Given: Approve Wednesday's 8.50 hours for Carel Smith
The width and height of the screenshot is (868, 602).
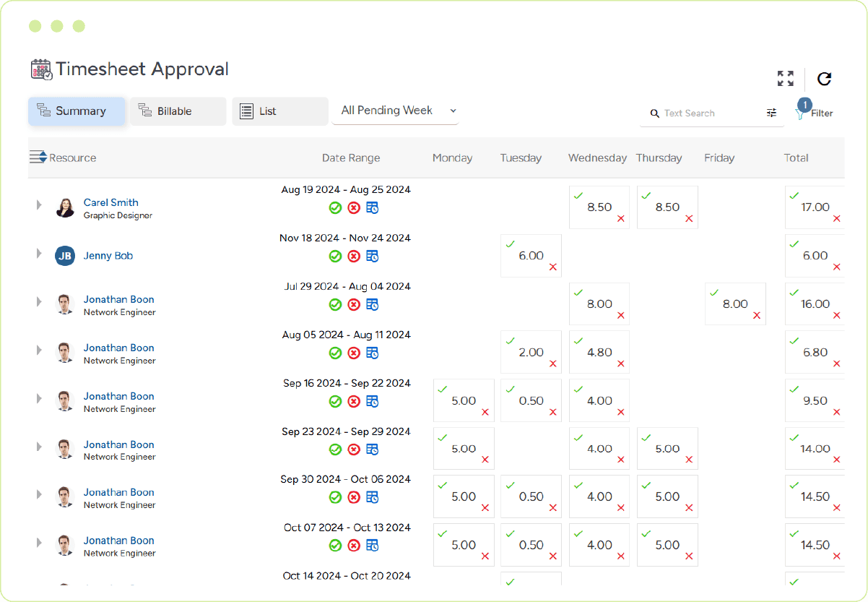Looking at the screenshot, I should [578, 195].
